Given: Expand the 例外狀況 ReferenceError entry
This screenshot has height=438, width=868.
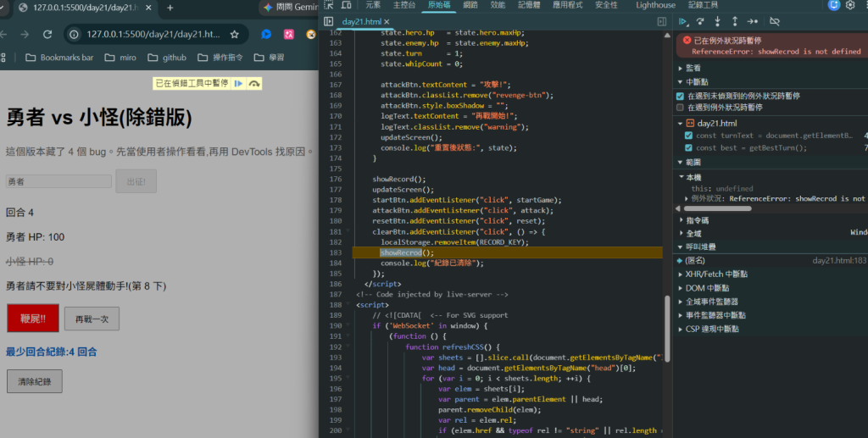Looking at the screenshot, I should coord(687,198).
